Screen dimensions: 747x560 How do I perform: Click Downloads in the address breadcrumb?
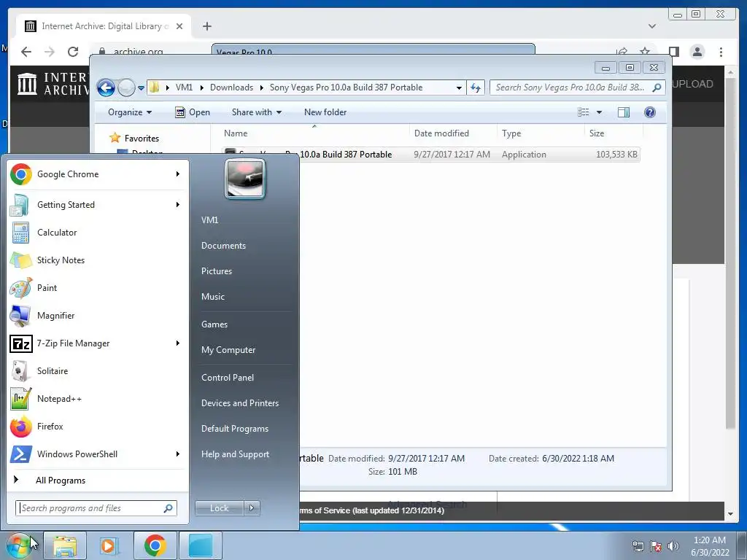point(231,87)
